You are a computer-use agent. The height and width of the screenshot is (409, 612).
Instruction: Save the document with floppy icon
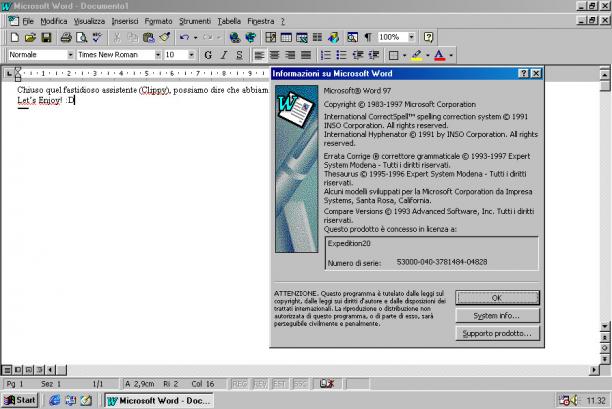click(x=46, y=37)
